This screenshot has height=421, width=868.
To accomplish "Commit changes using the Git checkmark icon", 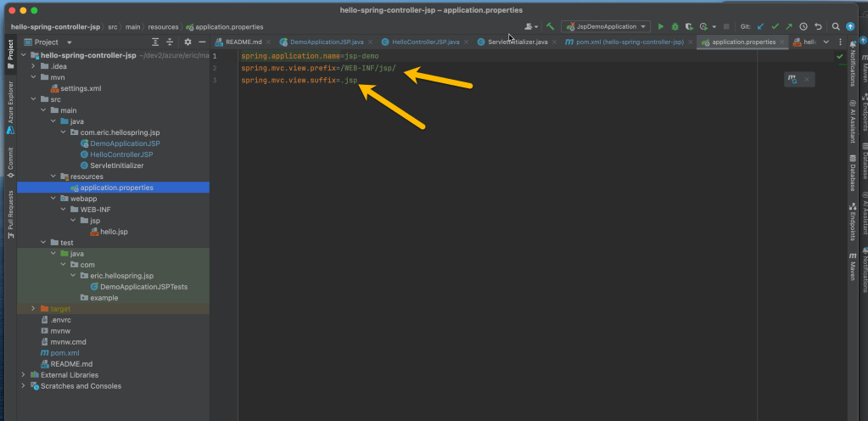I will [x=775, y=27].
